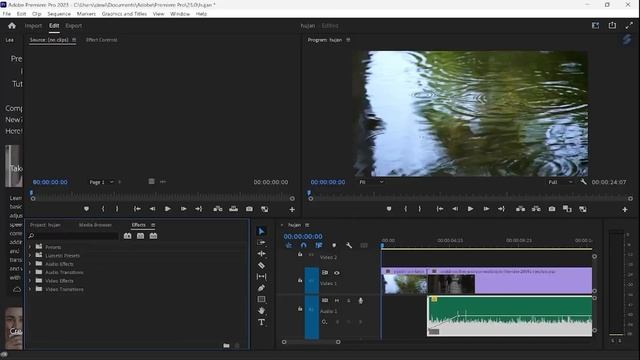Screen dimensions: 640x360
Task: Filter effects by Accelerated Effects icon
Action: click(x=128, y=236)
